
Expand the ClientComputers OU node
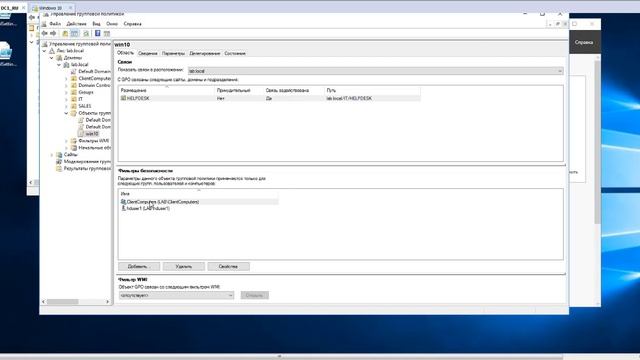pos(67,78)
